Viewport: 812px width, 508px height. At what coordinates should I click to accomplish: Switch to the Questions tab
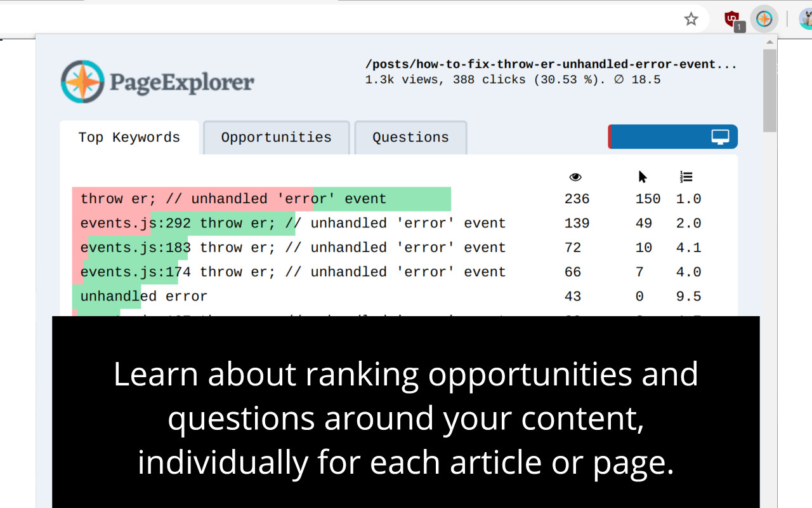410,137
